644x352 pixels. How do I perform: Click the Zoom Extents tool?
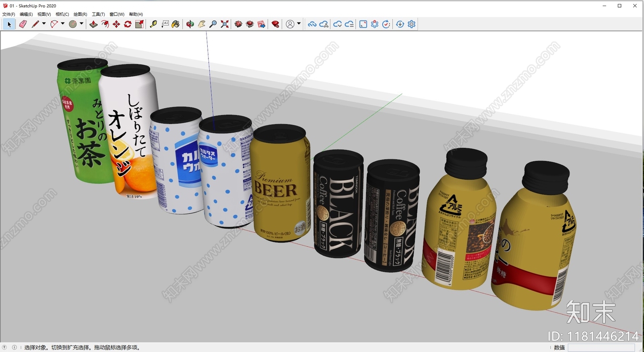(225, 24)
